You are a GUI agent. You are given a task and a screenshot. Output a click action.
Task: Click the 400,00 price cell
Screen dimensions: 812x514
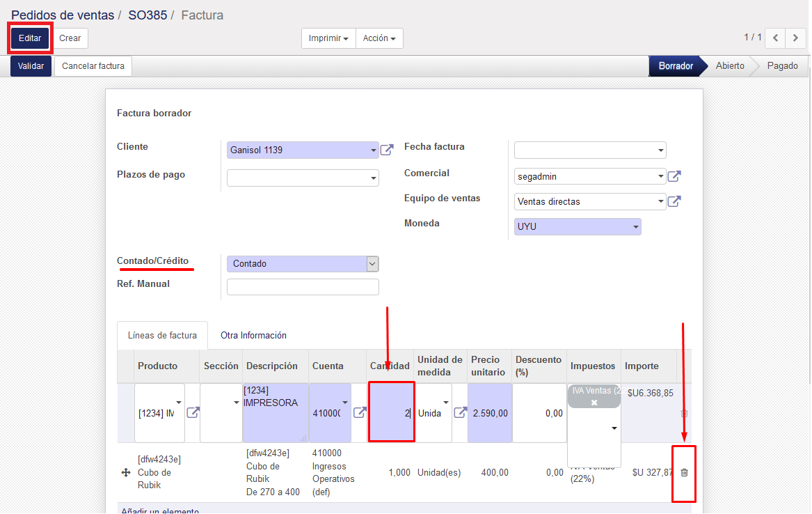click(495, 472)
